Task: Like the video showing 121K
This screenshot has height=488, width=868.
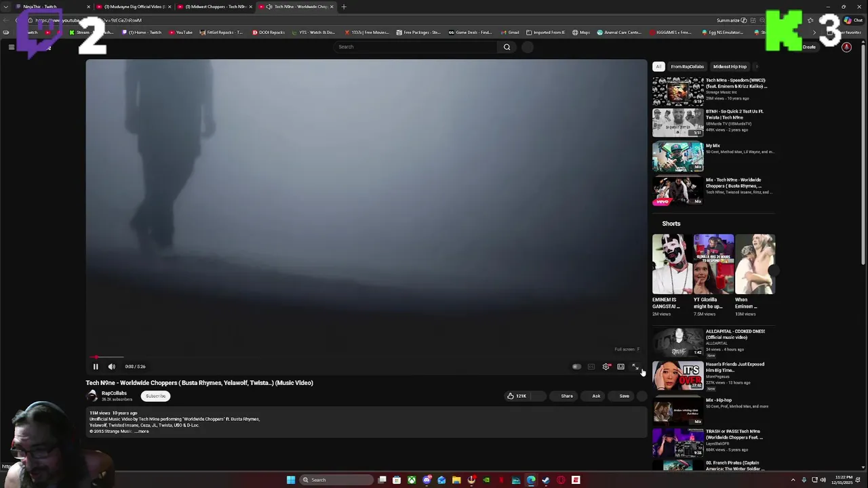Action: 517,396
